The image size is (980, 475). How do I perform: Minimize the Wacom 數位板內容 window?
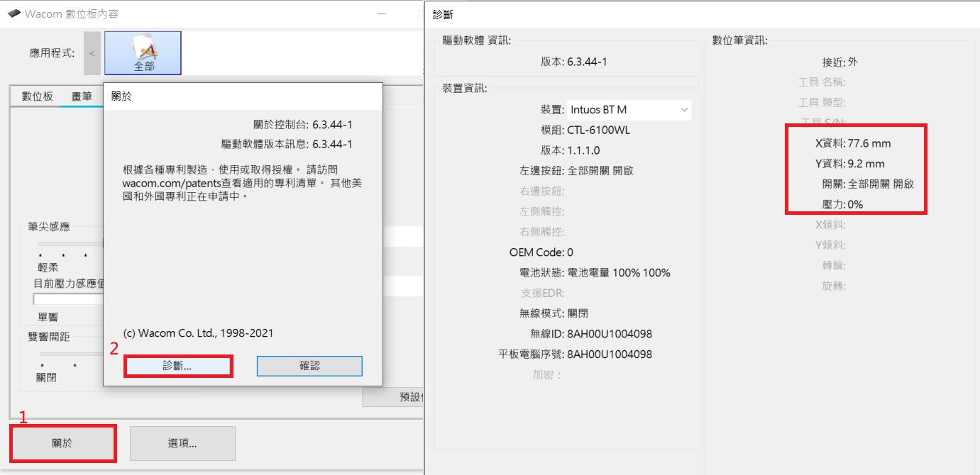[x=382, y=14]
